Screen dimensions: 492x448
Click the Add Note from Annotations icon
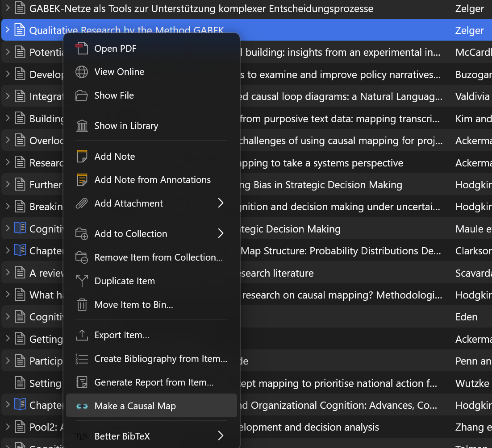click(x=82, y=180)
